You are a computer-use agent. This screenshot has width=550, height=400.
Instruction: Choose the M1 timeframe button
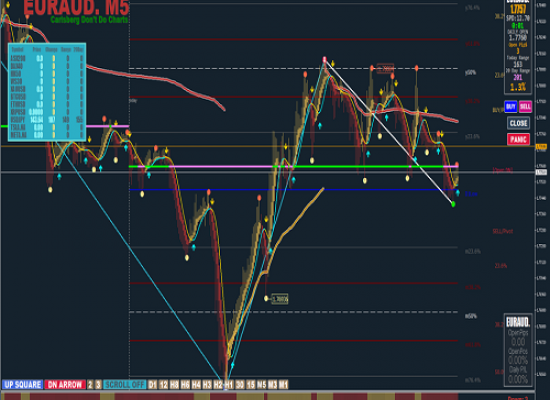point(283,385)
